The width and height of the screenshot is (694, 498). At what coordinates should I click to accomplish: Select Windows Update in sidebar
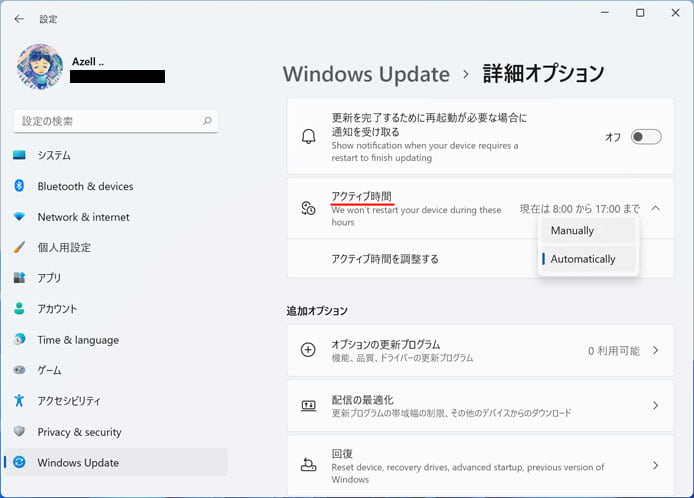[x=116, y=462]
